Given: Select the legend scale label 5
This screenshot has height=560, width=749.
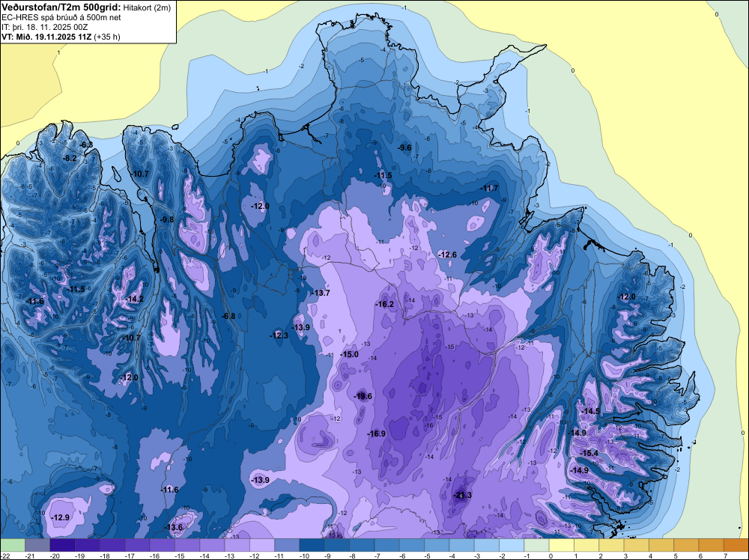Looking at the screenshot, I should [x=676, y=556].
